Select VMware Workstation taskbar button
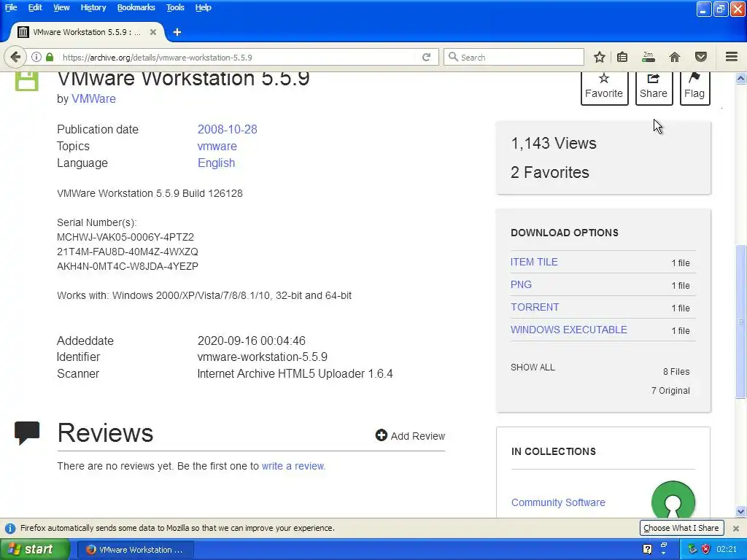 point(135,550)
